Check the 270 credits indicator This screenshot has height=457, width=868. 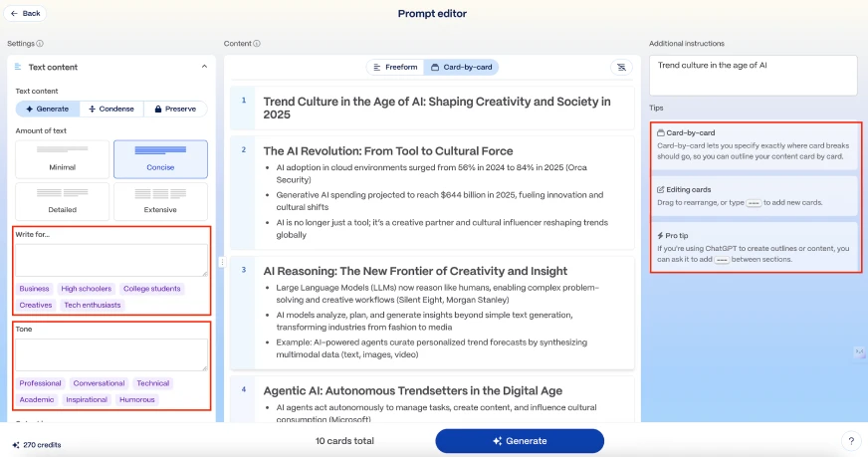[37, 445]
